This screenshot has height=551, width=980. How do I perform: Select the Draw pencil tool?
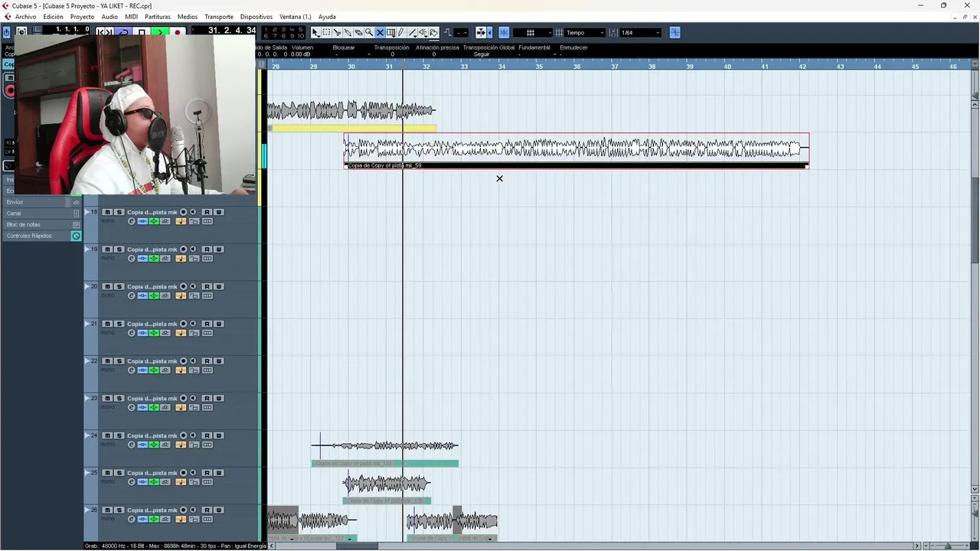401,33
